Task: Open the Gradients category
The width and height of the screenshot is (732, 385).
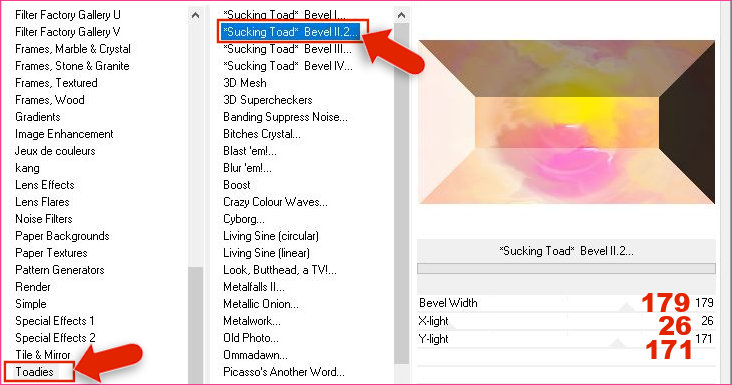Action: 38,117
